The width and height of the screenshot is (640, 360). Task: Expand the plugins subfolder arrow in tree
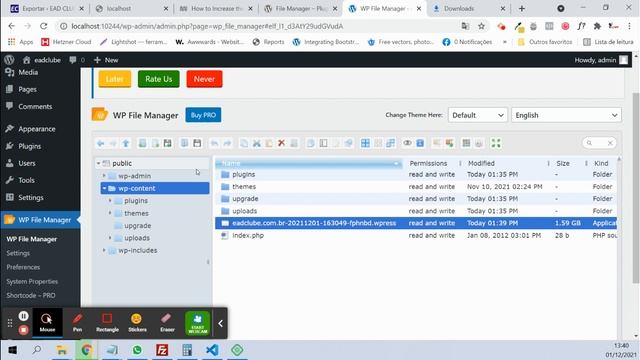coord(110,201)
